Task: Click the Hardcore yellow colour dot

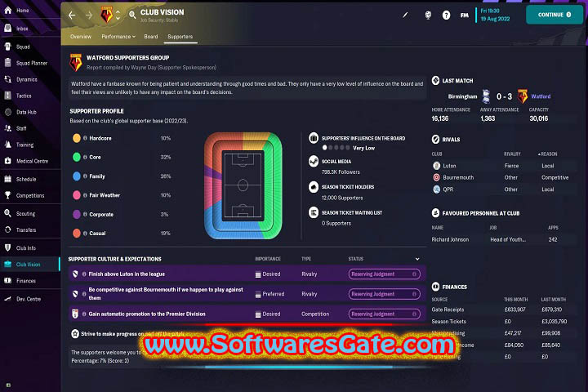Action: click(77, 138)
